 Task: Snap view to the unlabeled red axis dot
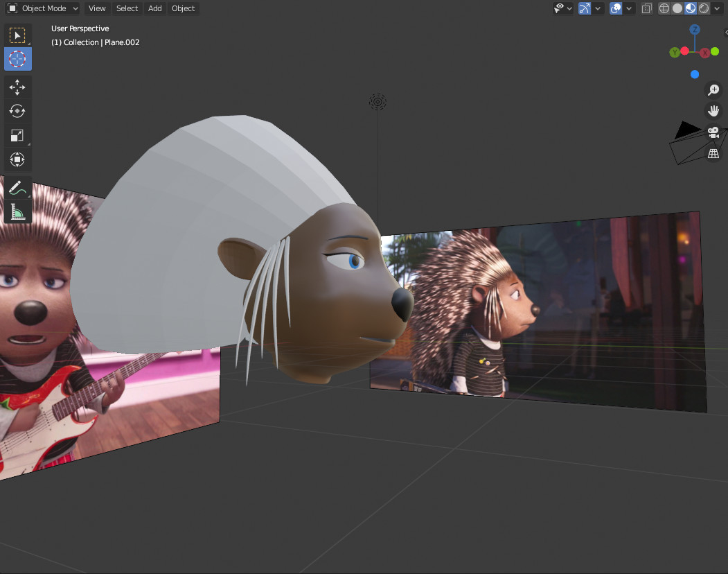pyautogui.click(x=685, y=51)
